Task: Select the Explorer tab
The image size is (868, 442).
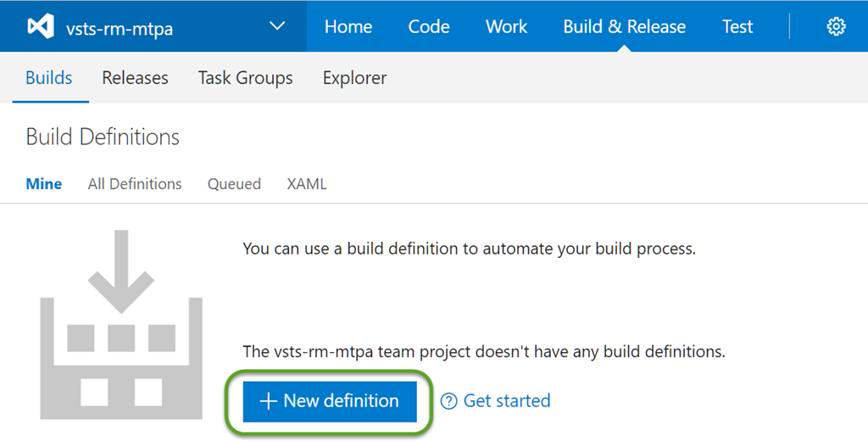Action: pos(354,78)
